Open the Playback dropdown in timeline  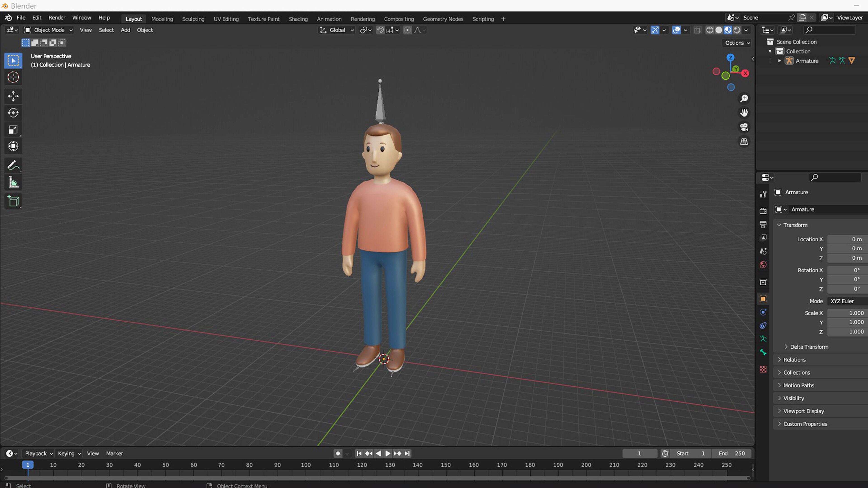(x=39, y=454)
